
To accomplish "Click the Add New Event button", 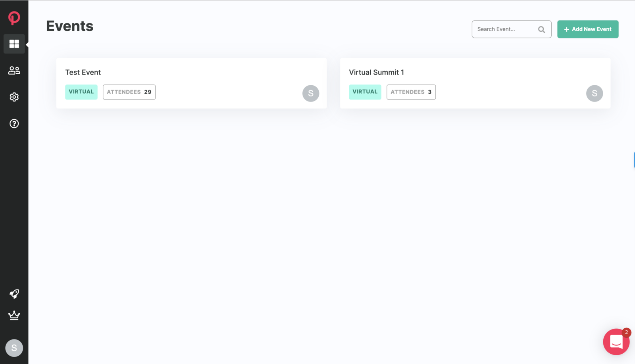I will (588, 29).
